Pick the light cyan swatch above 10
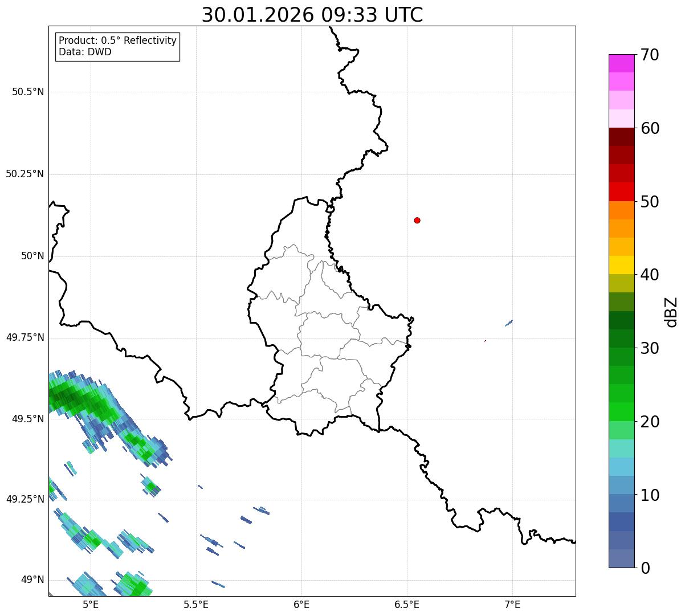685x616 pixels. 621,467
